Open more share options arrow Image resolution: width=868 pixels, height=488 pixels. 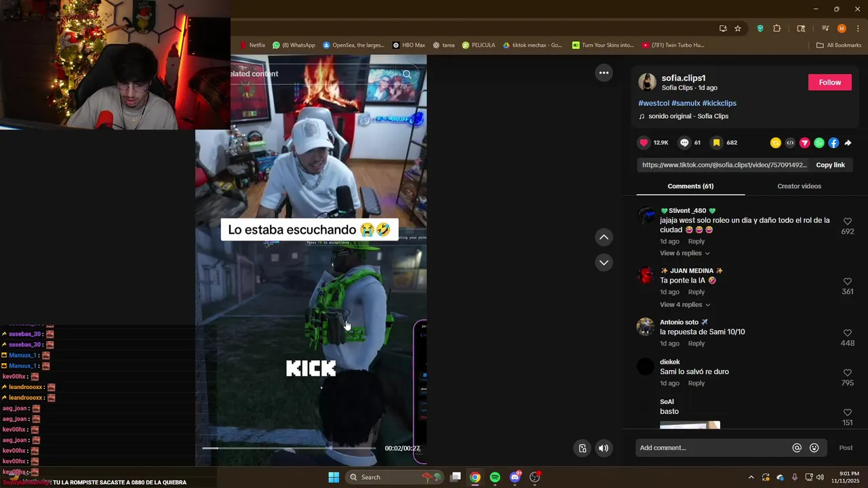point(848,142)
